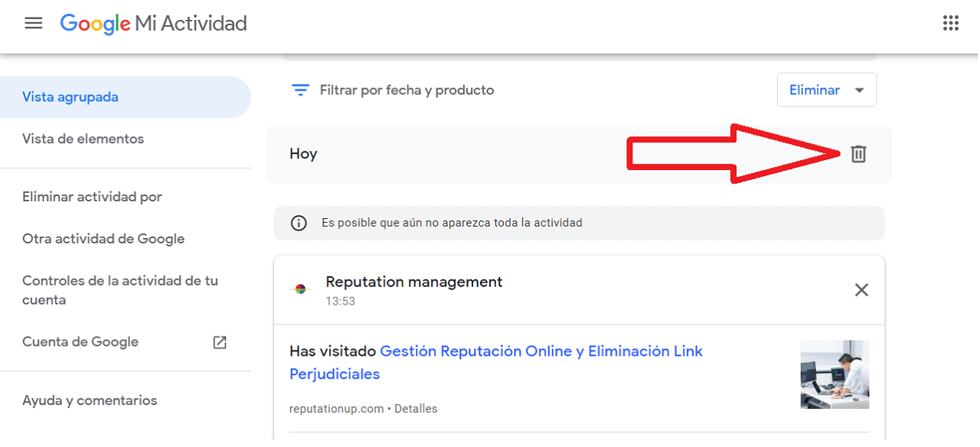Click the filter icon beside Filtrar por fecha
Viewport: 980px width, 447px height.
[300, 90]
